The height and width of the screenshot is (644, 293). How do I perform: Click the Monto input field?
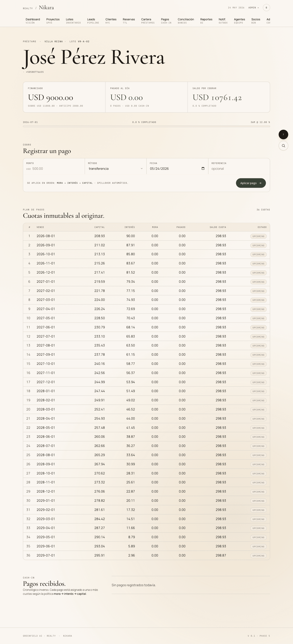pos(54,169)
